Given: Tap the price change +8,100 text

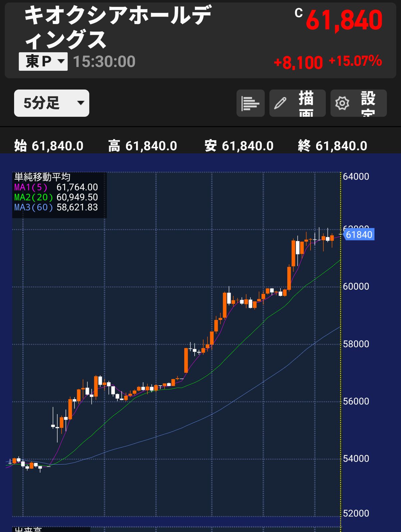Looking at the screenshot, I should 298,63.
